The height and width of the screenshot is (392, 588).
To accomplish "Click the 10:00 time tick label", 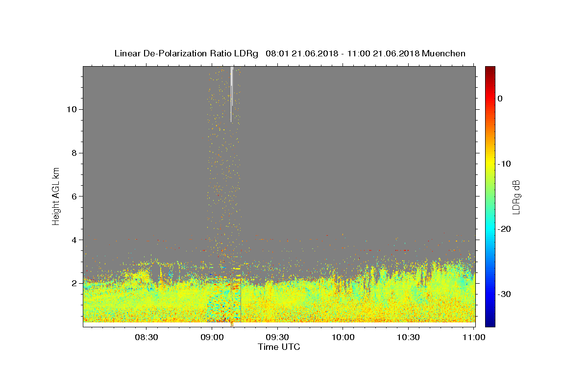I will tap(343, 337).
